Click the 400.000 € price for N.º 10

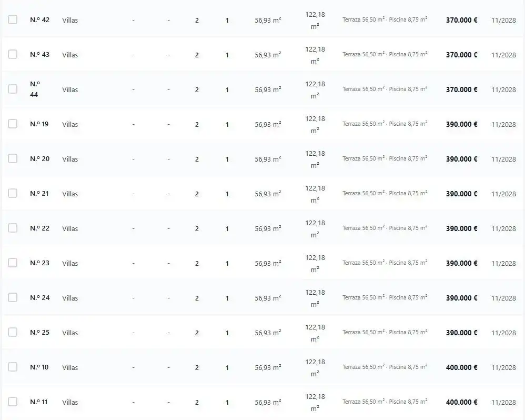click(x=461, y=367)
